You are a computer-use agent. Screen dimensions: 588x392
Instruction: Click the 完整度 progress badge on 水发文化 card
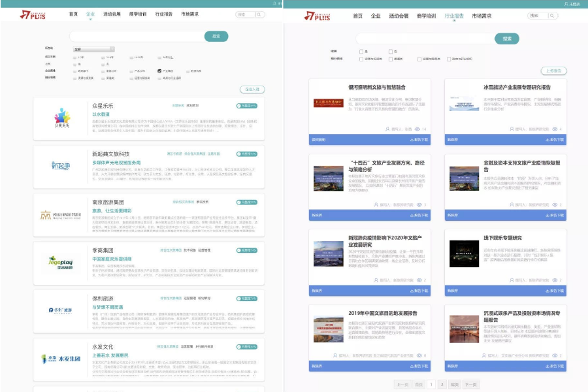tap(247, 347)
